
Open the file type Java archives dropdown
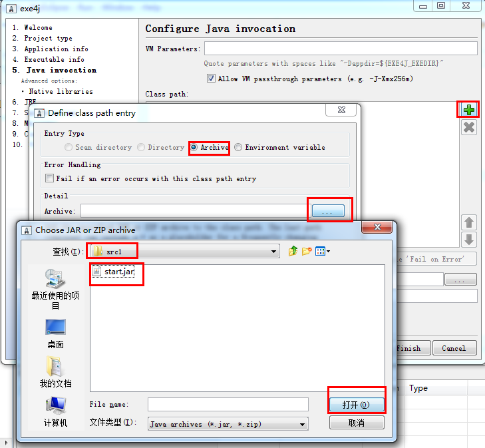point(228,424)
